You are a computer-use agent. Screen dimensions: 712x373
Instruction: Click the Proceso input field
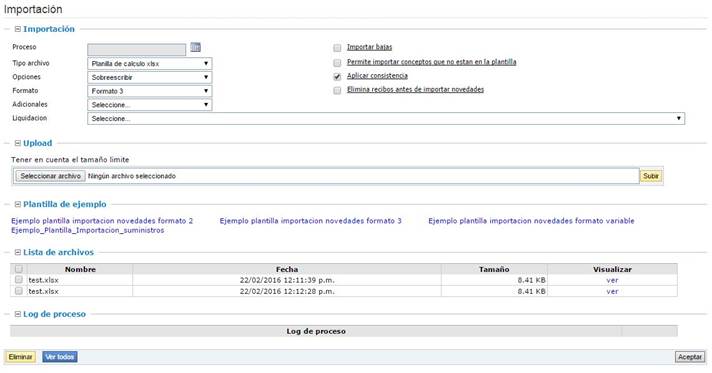pyautogui.click(x=136, y=50)
